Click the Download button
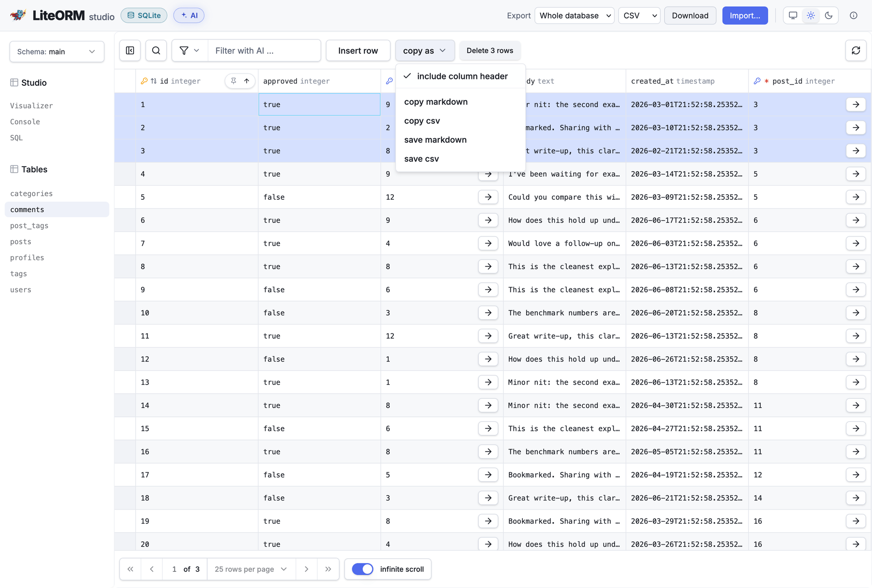This screenshot has width=872, height=588. tap(690, 15)
